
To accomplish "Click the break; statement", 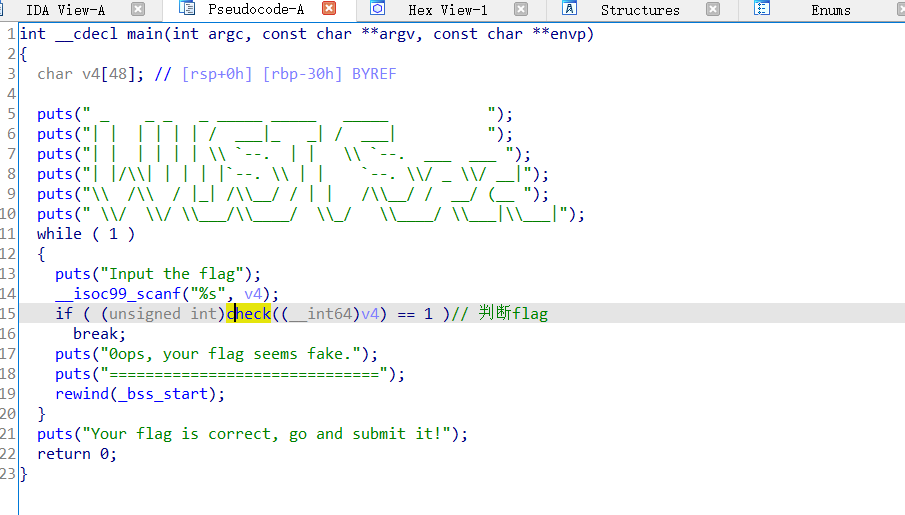I will point(99,334).
